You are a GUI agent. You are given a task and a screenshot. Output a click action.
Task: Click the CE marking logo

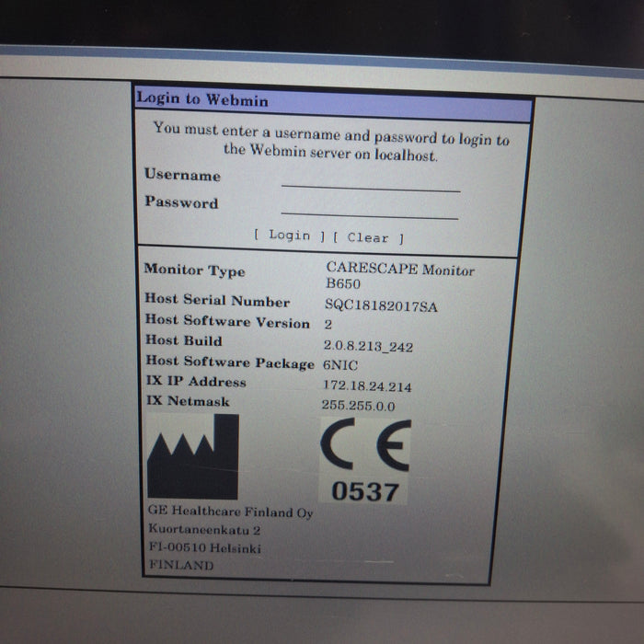365,446
